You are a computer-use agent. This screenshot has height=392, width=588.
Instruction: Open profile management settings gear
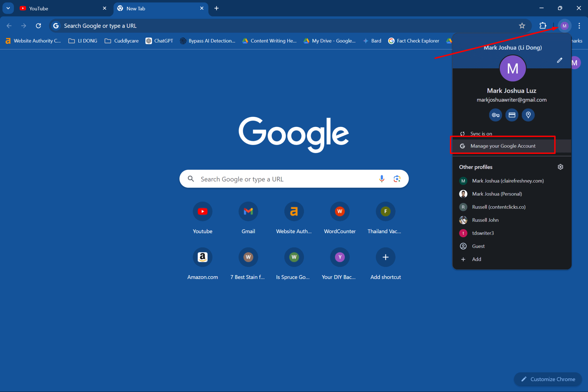point(560,167)
